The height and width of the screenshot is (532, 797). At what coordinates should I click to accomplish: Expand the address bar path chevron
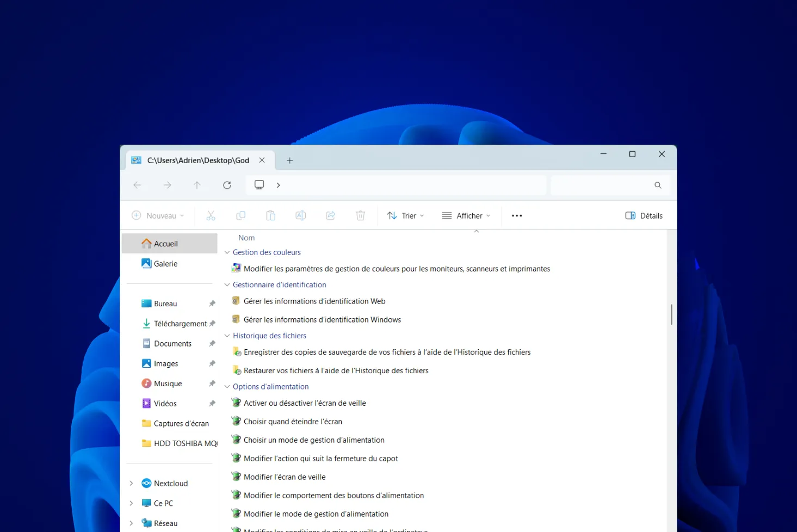coord(278,185)
